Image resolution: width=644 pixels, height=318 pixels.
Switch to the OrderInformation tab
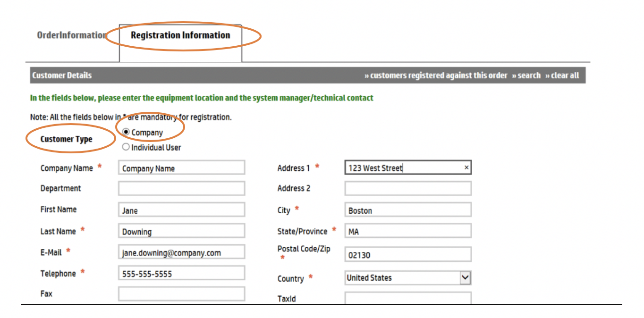click(x=72, y=35)
